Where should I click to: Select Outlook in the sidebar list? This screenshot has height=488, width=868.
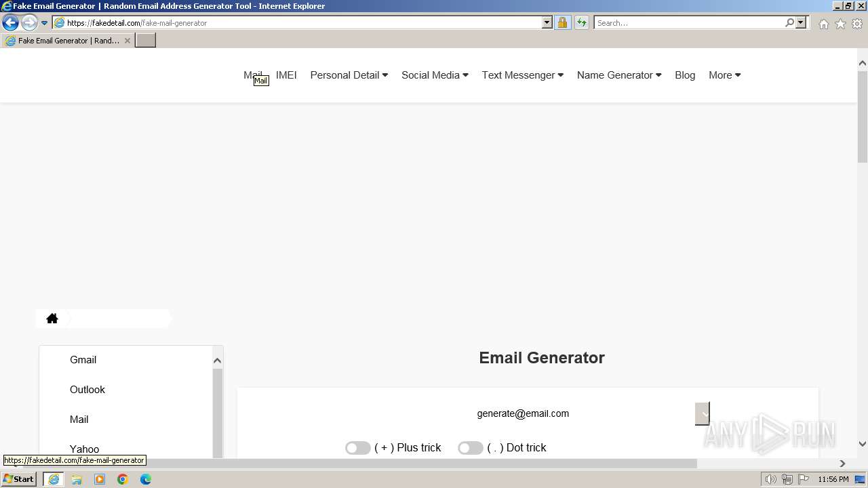click(87, 390)
